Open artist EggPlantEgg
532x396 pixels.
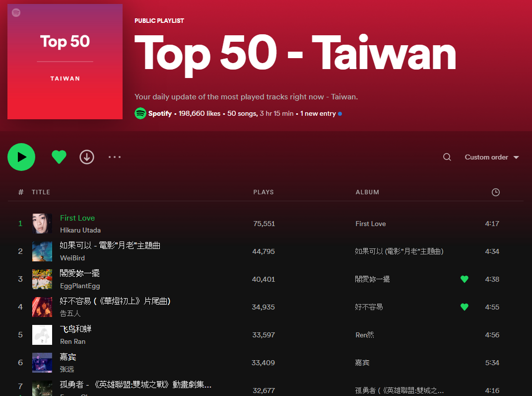click(80, 286)
